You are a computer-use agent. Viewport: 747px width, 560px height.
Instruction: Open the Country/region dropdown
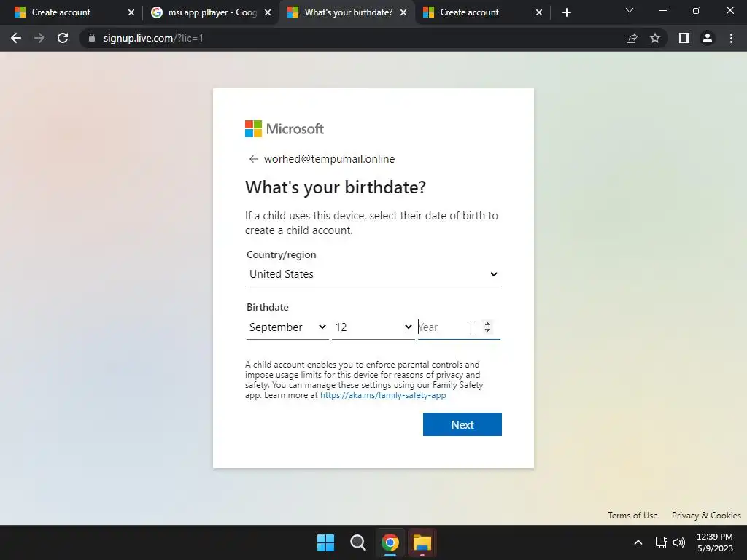(373, 274)
